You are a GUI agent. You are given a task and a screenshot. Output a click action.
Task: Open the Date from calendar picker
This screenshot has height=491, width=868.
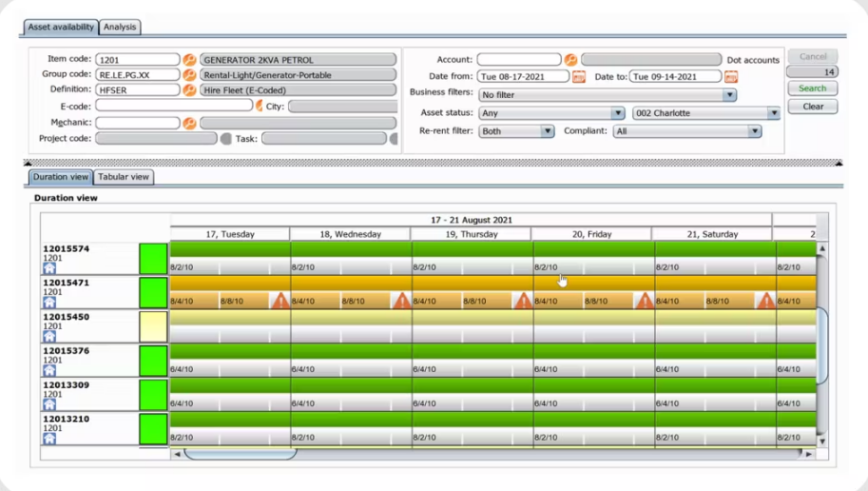click(x=578, y=77)
